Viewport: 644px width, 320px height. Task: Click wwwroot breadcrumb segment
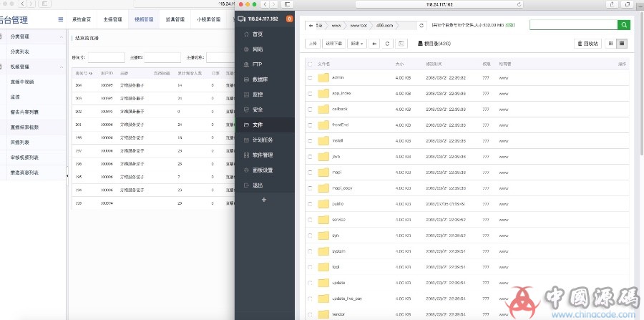point(358,26)
